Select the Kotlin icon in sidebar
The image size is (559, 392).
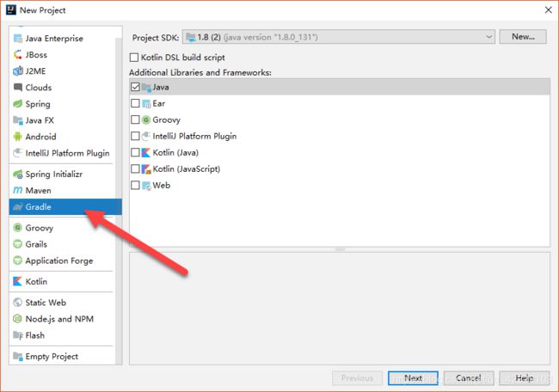point(18,281)
